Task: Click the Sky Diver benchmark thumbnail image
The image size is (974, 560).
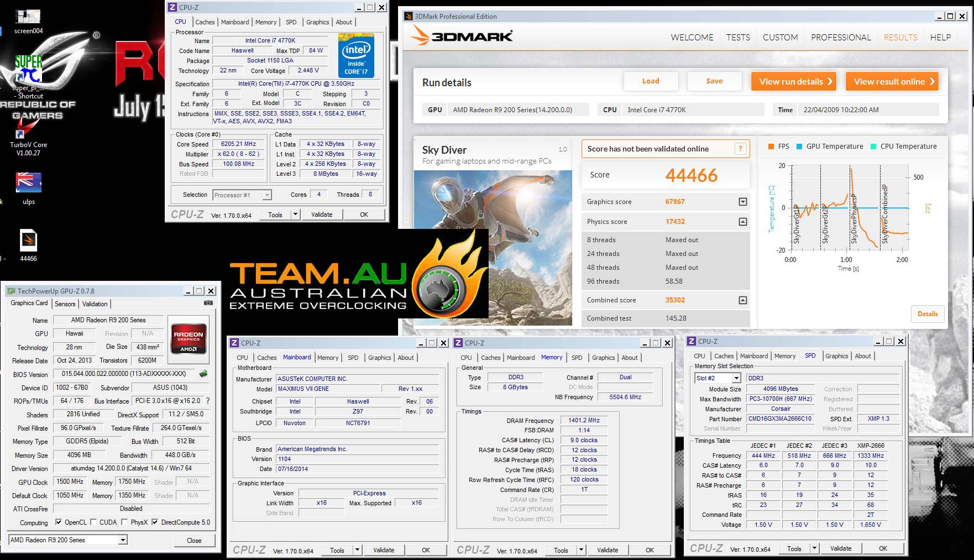Action: coord(493,248)
